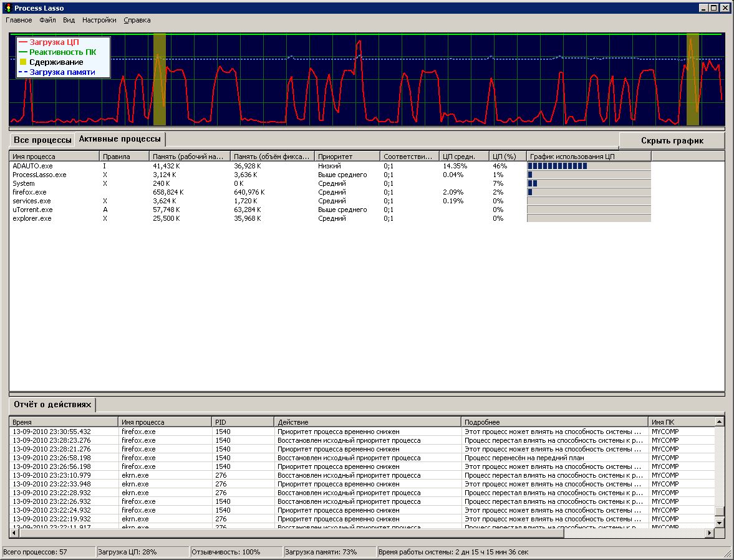Click the firefox.exe CPU usage bar
This screenshot has width=734, height=560.
589,192
